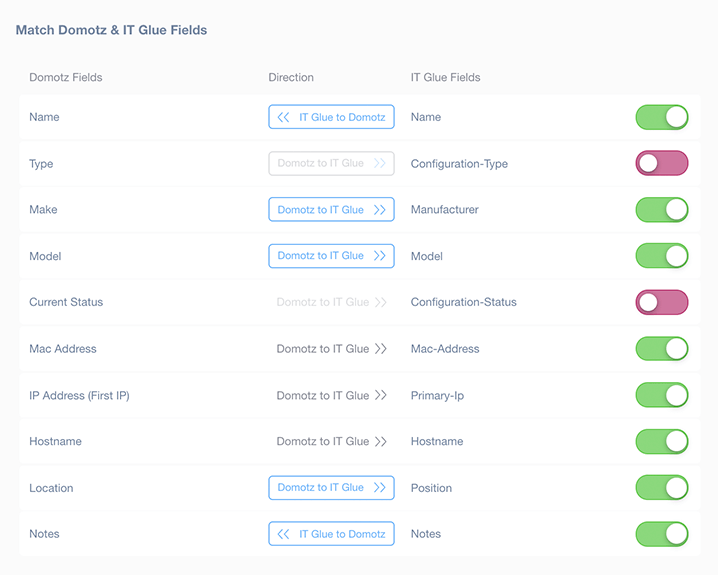Disable the Hostname sync toggle

click(662, 441)
